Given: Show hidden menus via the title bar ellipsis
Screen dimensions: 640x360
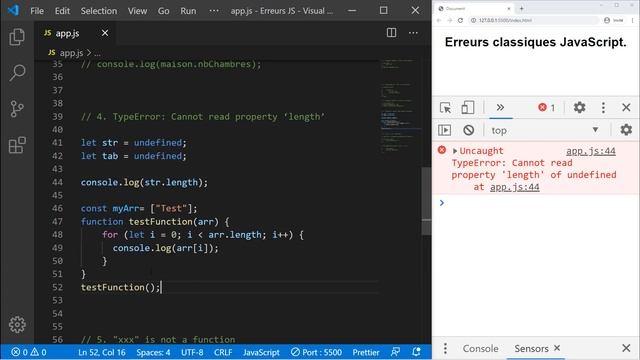Looking at the screenshot, I should (x=214, y=11).
